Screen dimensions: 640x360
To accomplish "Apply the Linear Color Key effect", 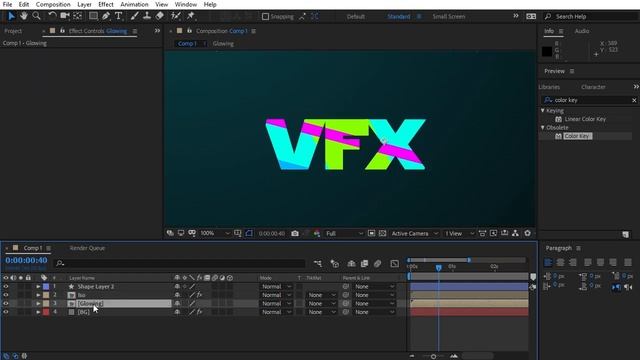I will pyautogui.click(x=585, y=119).
